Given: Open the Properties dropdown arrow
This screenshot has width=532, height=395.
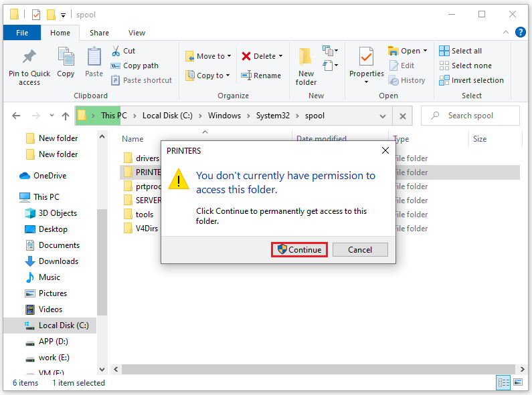Looking at the screenshot, I should pos(366,82).
